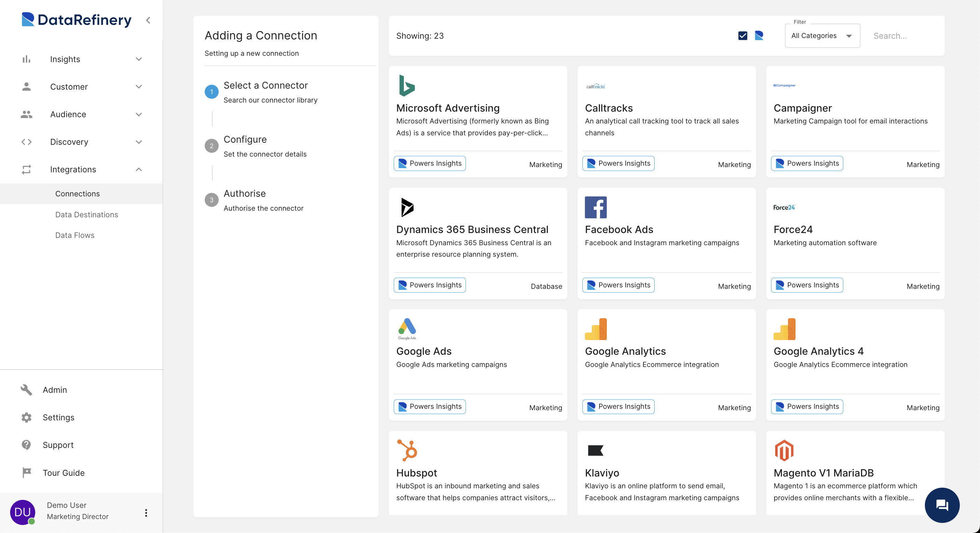
Task: Open the user options three-dot menu
Action: (146, 512)
